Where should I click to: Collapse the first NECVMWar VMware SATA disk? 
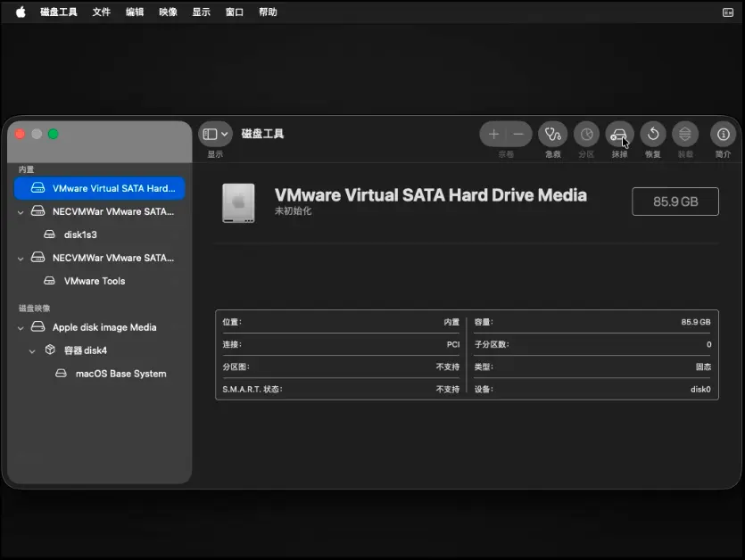[21, 212]
